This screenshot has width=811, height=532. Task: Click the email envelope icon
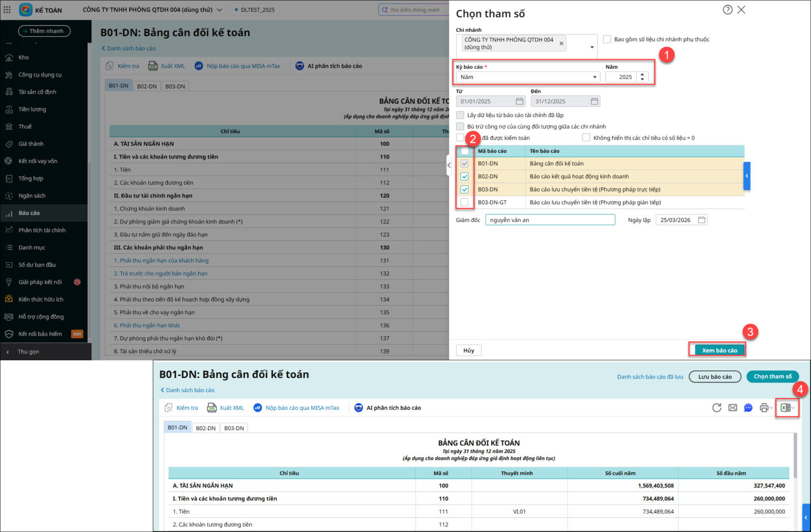click(x=732, y=408)
